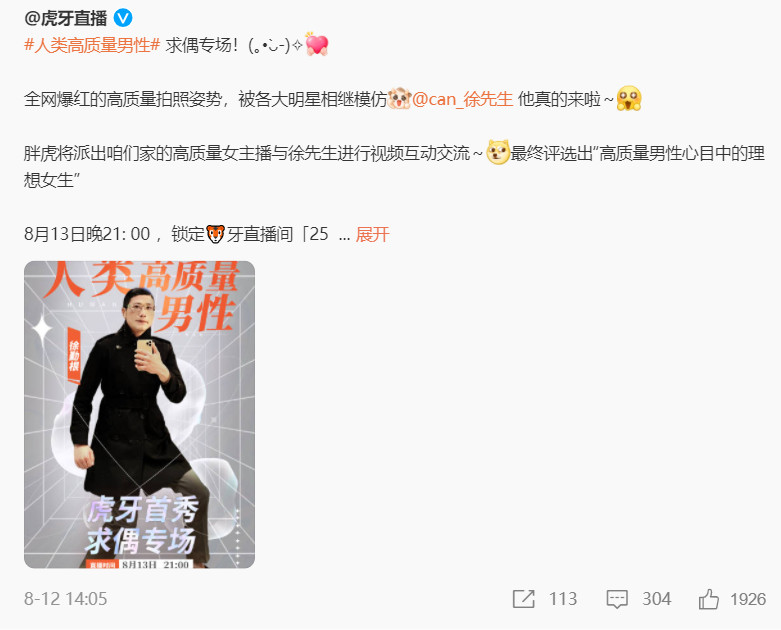Click the comment count 304
Viewport: 781px width, 630px height.
pos(656,599)
